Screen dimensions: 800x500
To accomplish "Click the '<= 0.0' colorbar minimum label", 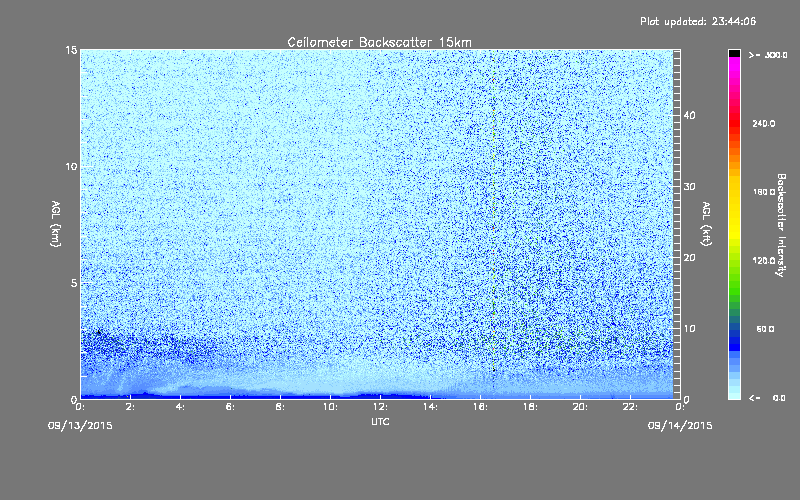I will pos(768,398).
